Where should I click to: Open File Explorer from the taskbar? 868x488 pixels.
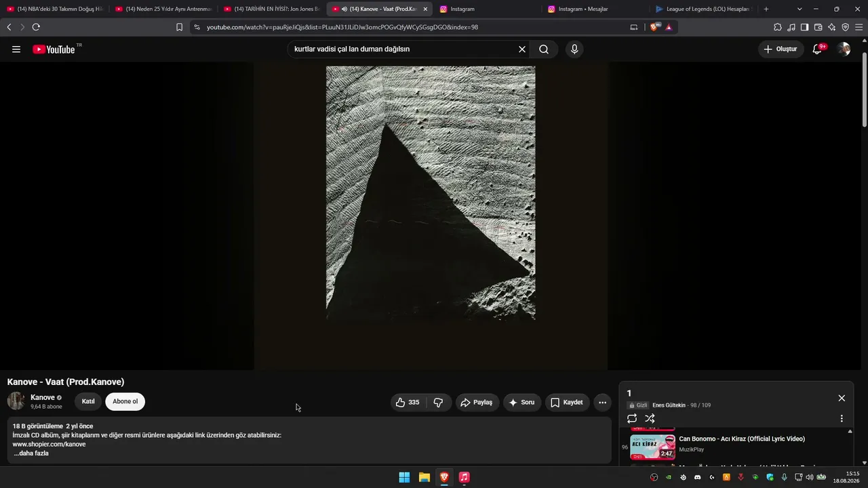tap(425, 477)
